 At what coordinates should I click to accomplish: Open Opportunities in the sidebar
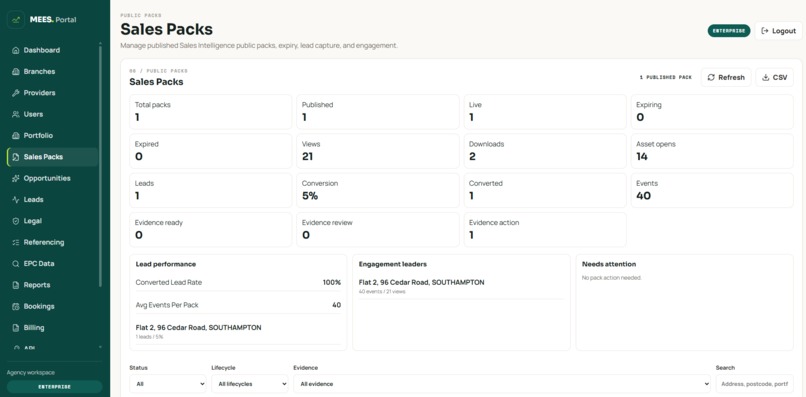point(52,178)
